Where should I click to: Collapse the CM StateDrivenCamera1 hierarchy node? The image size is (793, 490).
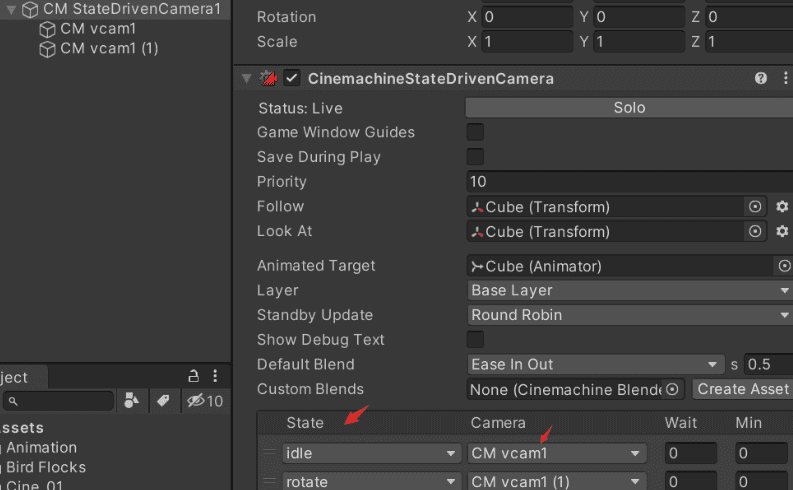(12, 9)
